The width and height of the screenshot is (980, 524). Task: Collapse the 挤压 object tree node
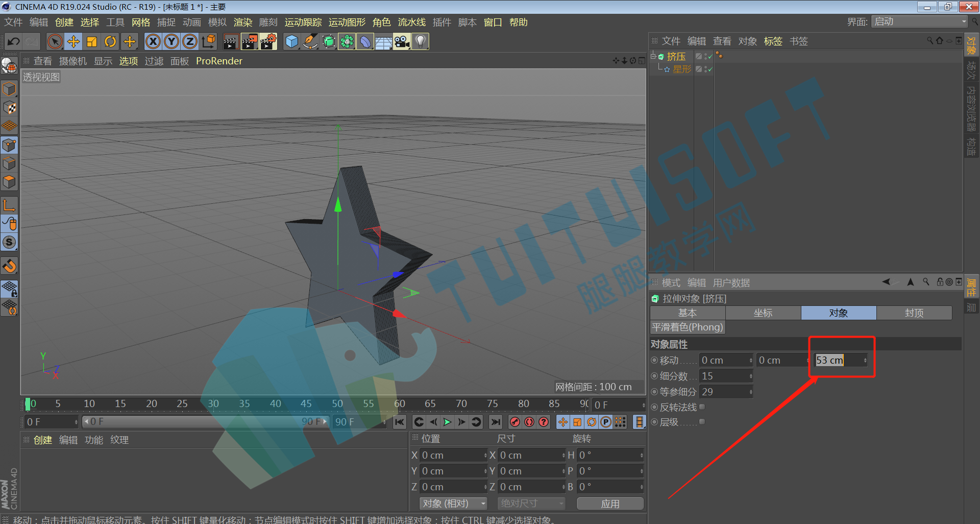point(653,56)
